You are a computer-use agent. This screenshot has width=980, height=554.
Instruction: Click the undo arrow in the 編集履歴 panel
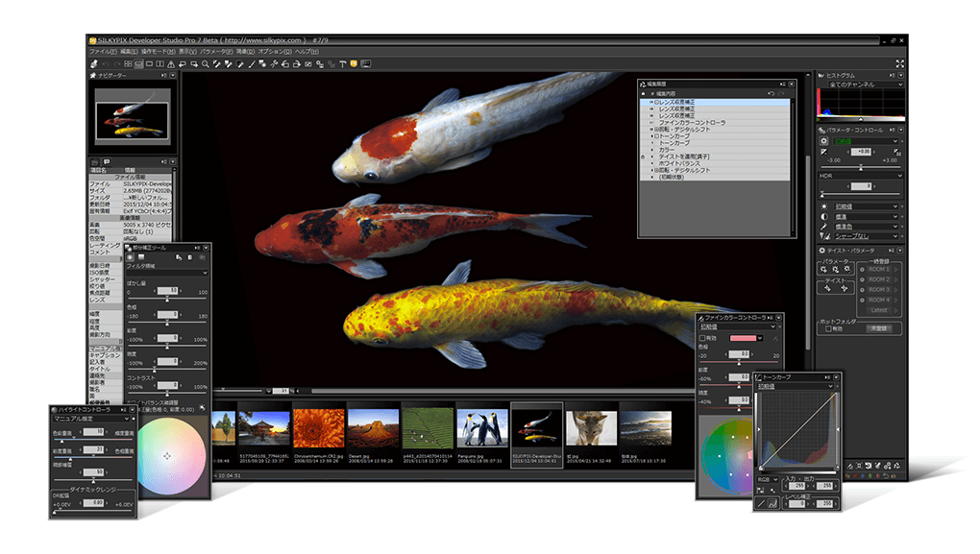pyautogui.click(x=771, y=93)
